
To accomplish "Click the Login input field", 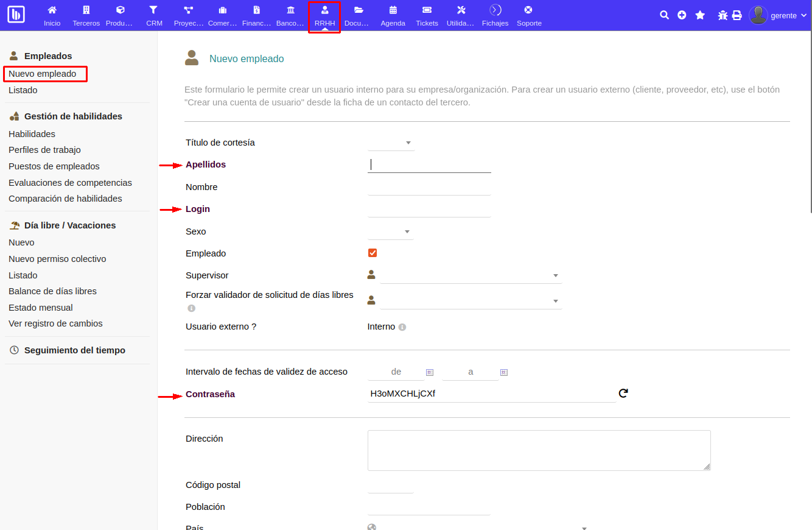I will click(429, 210).
